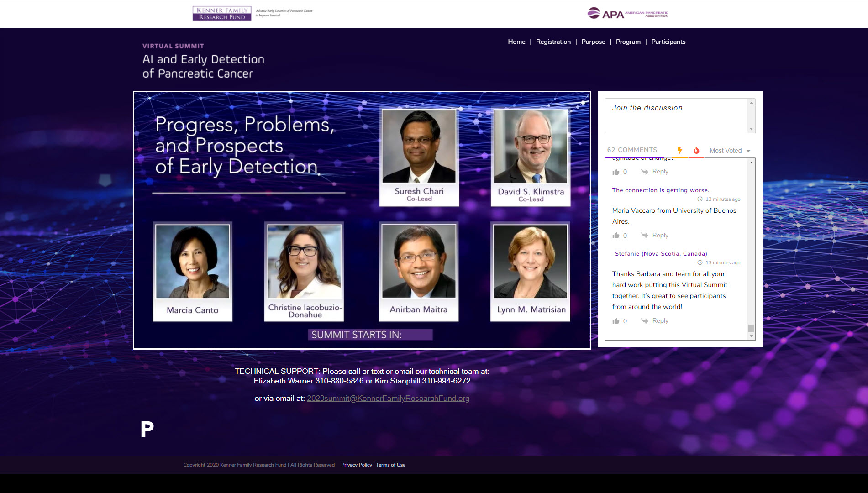The width and height of the screenshot is (868, 493).
Task: Click Christine Iacobuzio-Donahue's photo card
Action: (304, 272)
